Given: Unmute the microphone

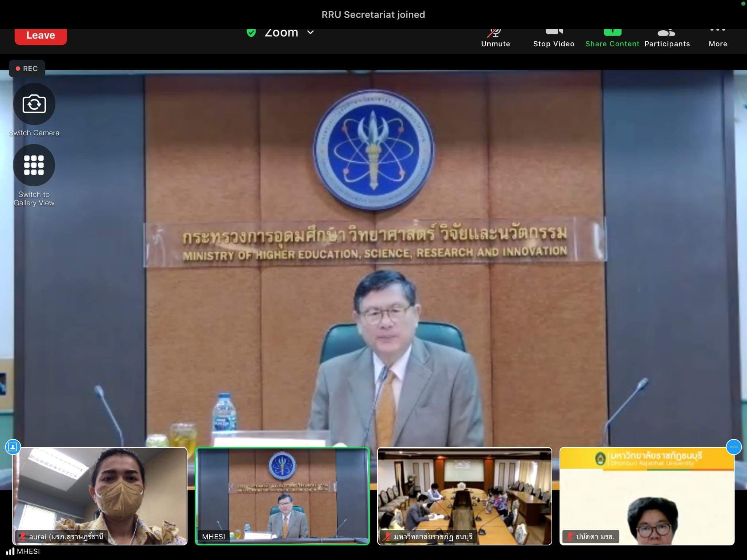Looking at the screenshot, I should pos(495,38).
